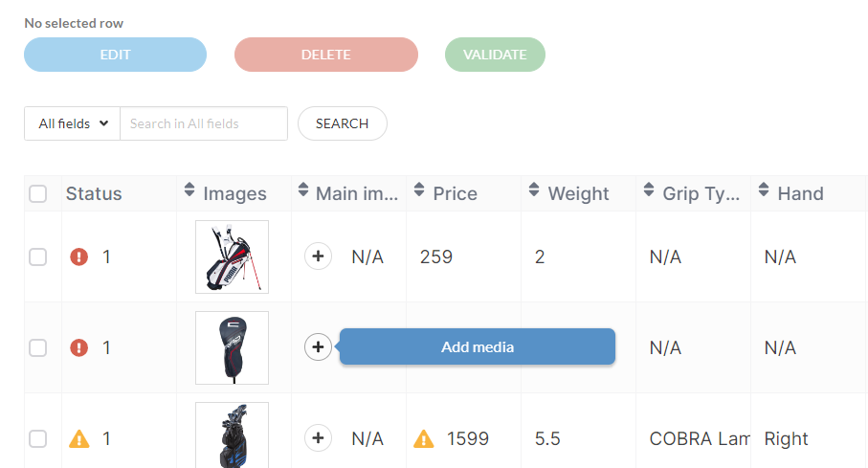Check the first row's checkbox

[x=37, y=257]
